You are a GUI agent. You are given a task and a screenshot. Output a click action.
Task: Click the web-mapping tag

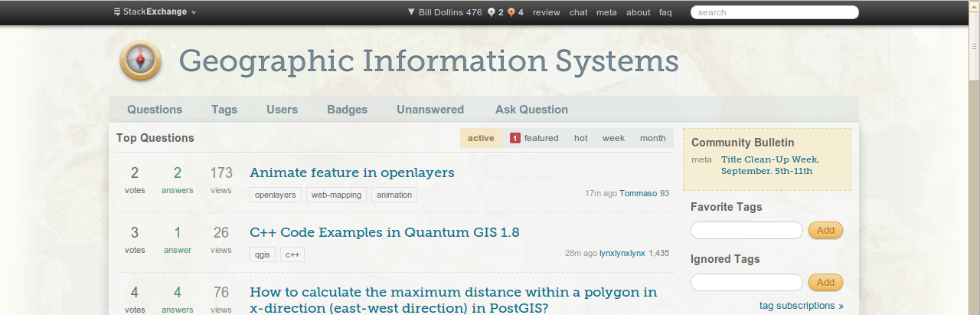(337, 195)
